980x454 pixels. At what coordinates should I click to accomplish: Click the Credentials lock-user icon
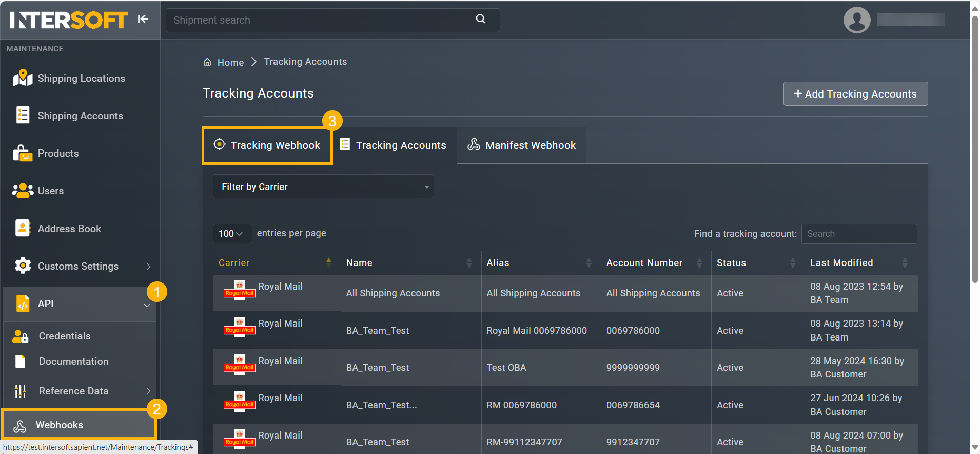point(20,336)
